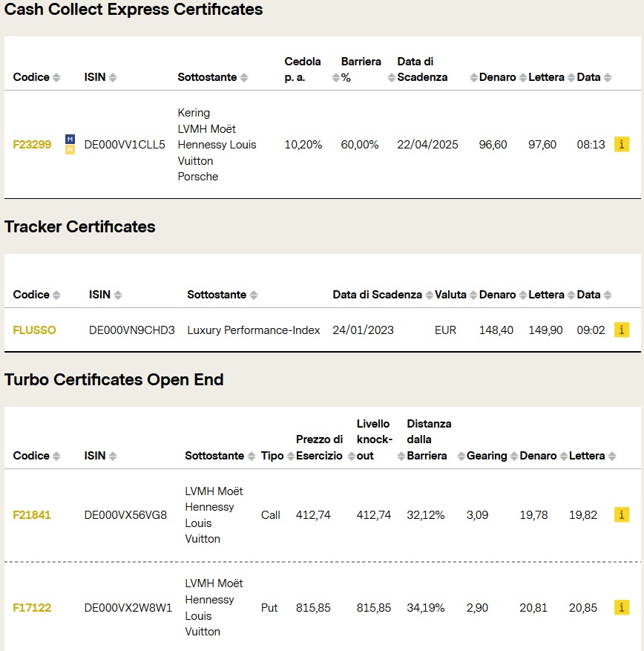Sort Turbo table by Denaro

[564, 457]
